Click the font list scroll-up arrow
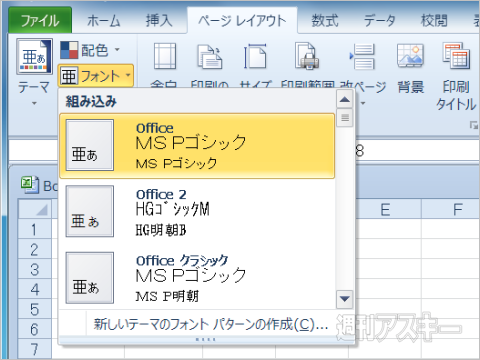The height and width of the screenshot is (360, 480). 345,100
